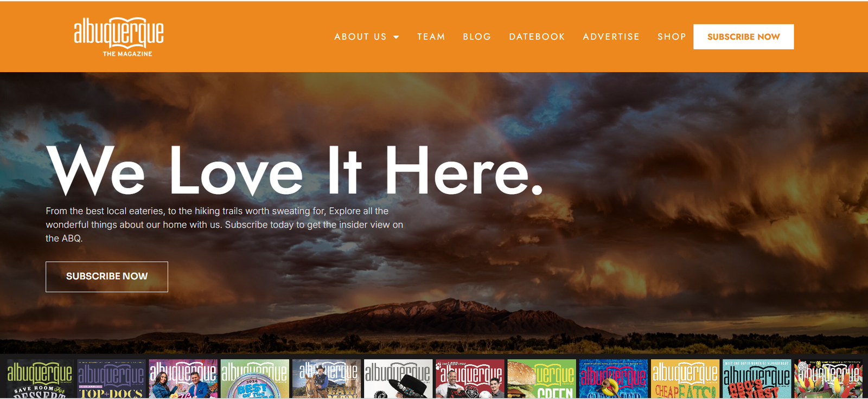Screen dimensions: 868x399
Task: Go to the Team page
Action: [x=431, y=37]
